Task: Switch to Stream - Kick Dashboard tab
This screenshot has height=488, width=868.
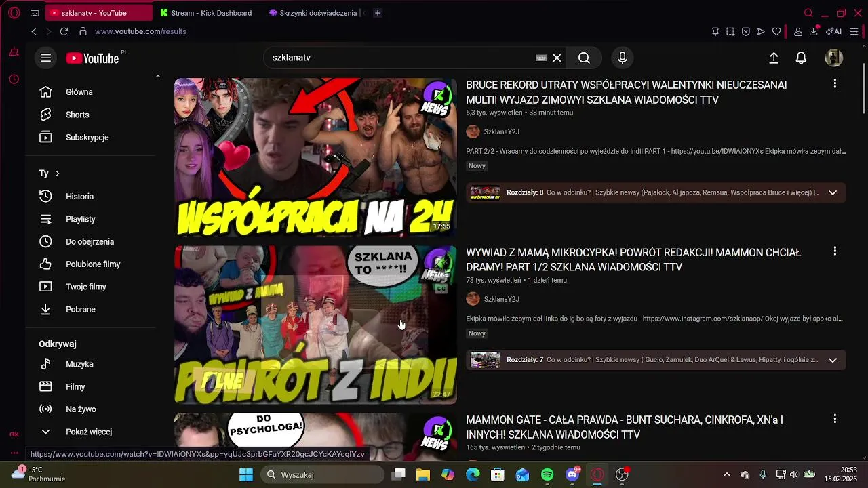Action: click(206, 13)
